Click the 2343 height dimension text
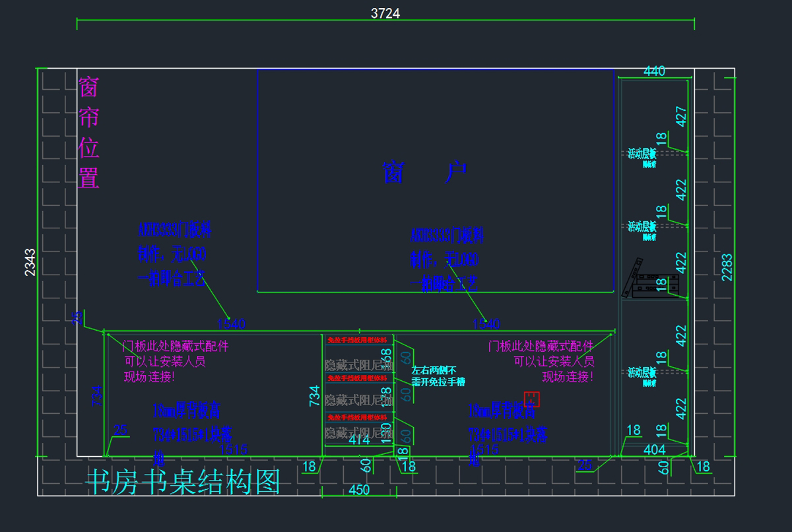 tap(30, 262)
